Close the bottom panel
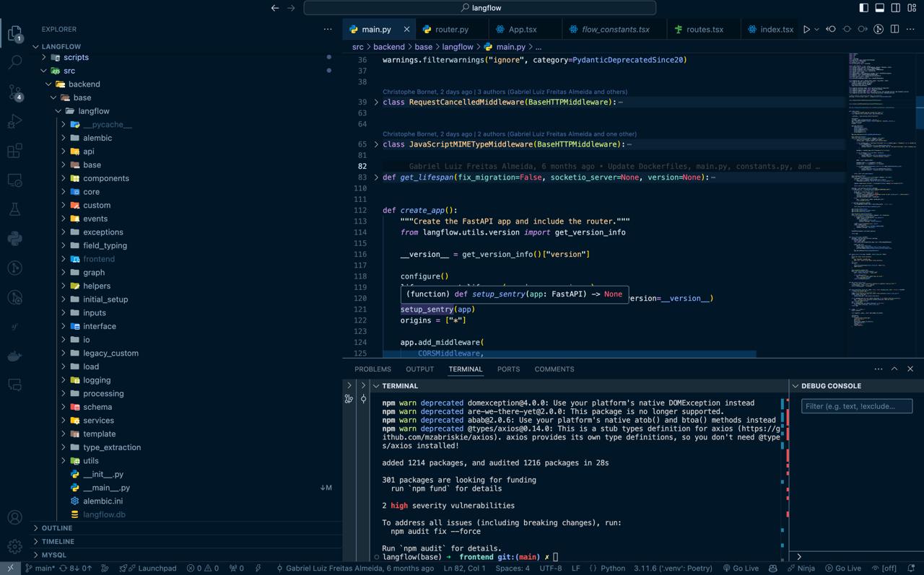This screenshot has height=575, width=924. pos(910,369)
